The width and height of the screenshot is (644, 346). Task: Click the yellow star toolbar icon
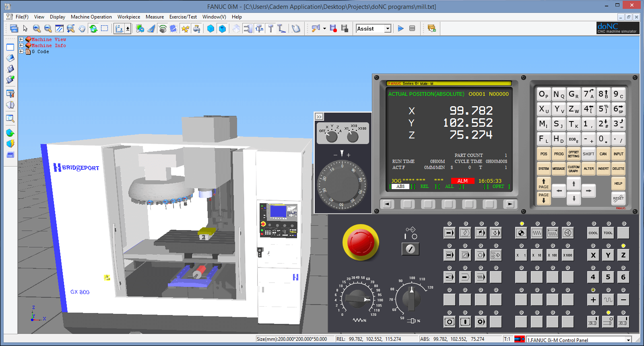tap(185, 29)
